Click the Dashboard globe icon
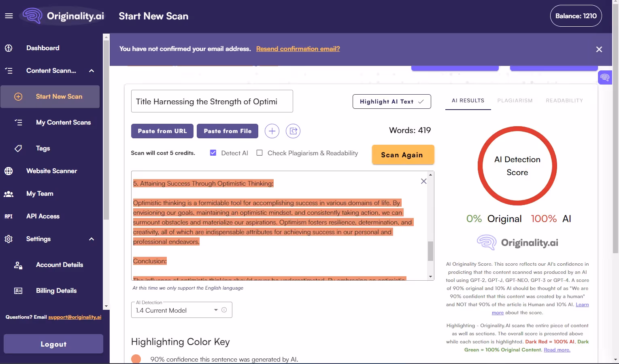 9,48
